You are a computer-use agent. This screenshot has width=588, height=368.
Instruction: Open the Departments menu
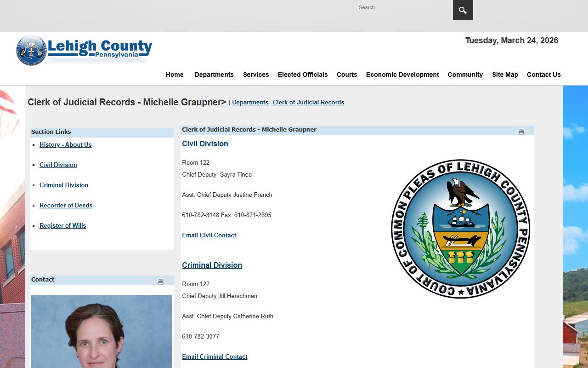pyautogui.click(x=214, y=75)
